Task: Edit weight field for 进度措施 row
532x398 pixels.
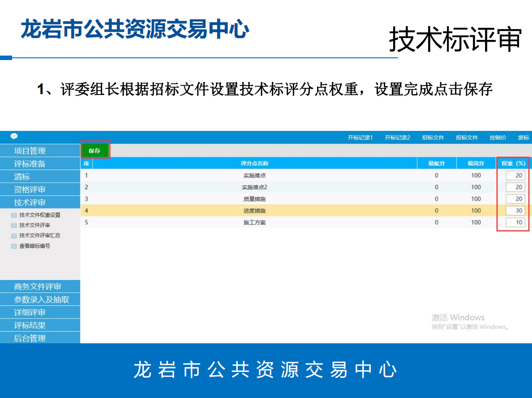Action: coord(515,211)
